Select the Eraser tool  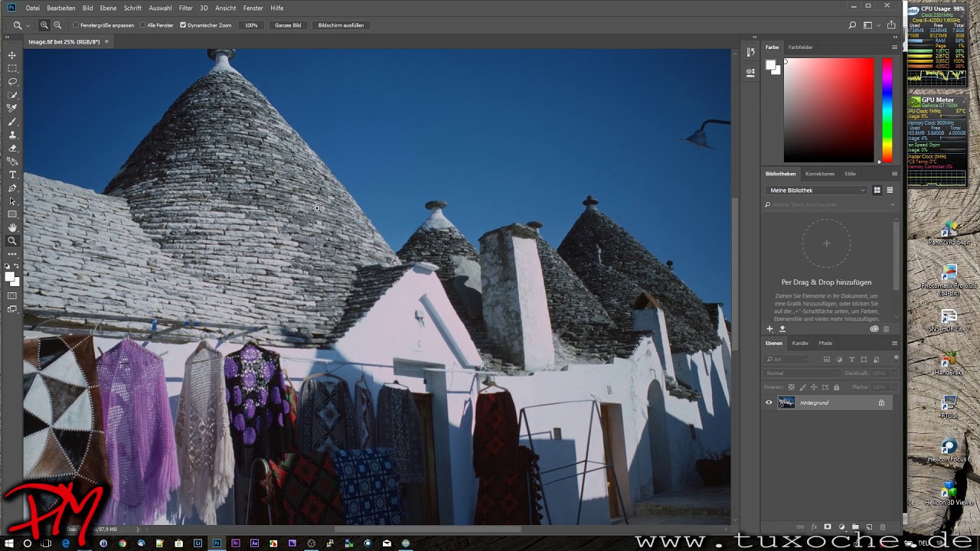tap(12, 148)
